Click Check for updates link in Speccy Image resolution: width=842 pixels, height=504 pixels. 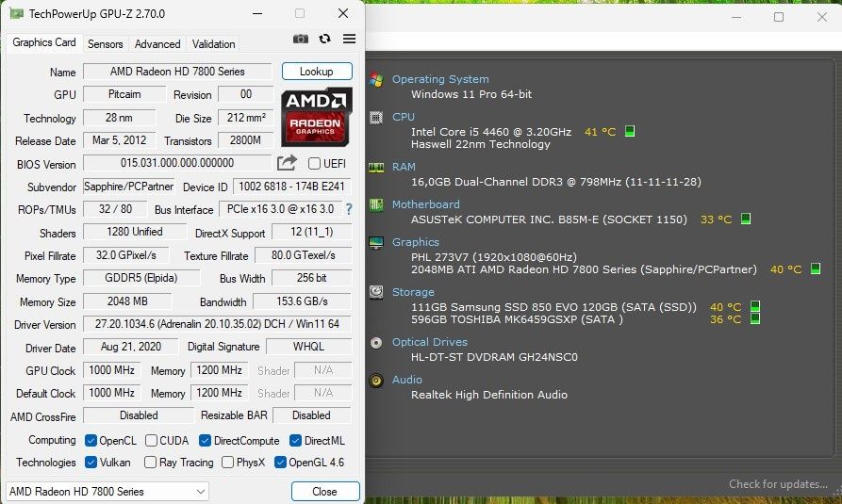click(778, 484)
